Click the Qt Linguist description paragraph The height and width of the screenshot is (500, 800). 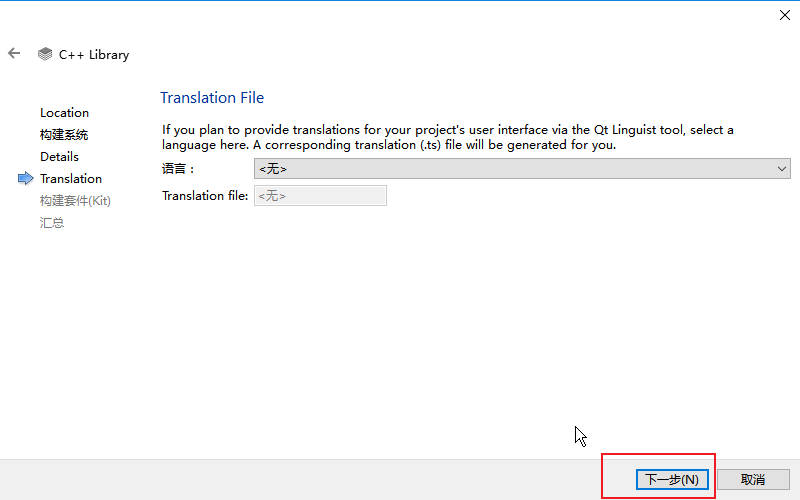coord(447,137)
